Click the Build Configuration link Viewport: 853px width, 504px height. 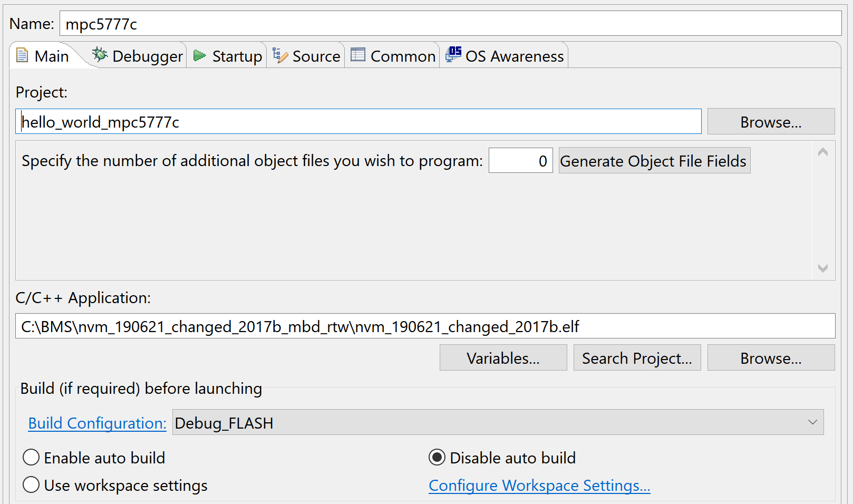tap(98, 423)
